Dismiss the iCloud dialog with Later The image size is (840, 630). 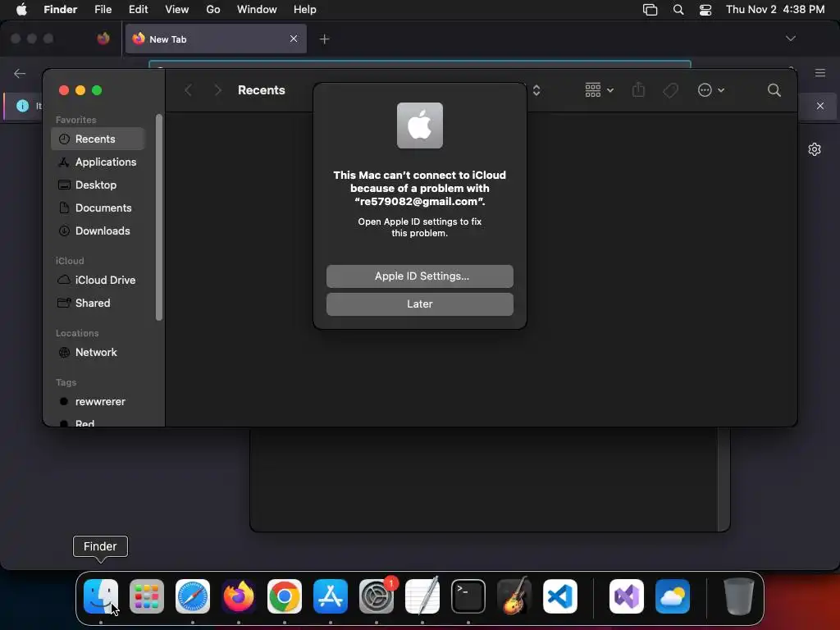419,304
